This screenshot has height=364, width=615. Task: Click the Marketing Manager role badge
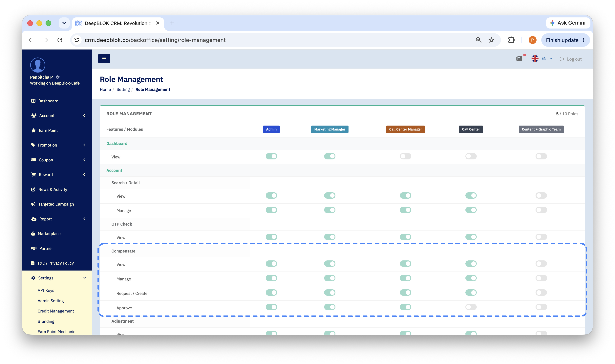point(329,129)
